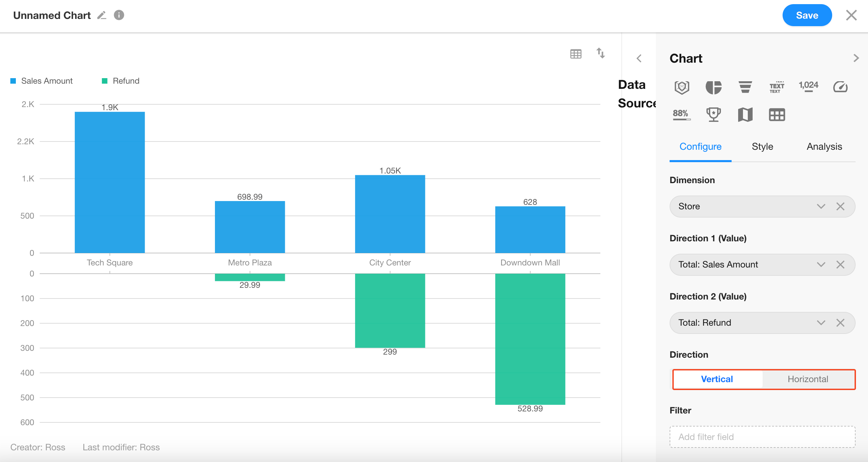This screenshot has height=462, width=868.
Task: Click the pencil icon to rename chart
Action: point(102,15)
